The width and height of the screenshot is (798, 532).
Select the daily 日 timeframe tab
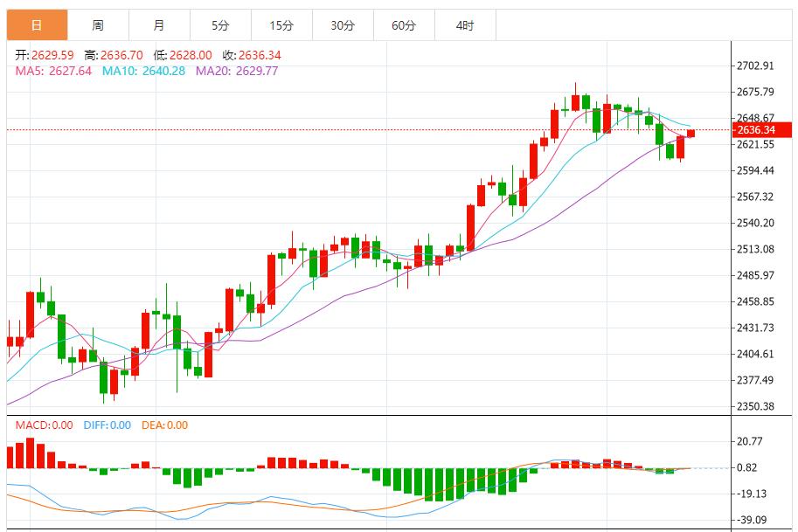[38, 25]
